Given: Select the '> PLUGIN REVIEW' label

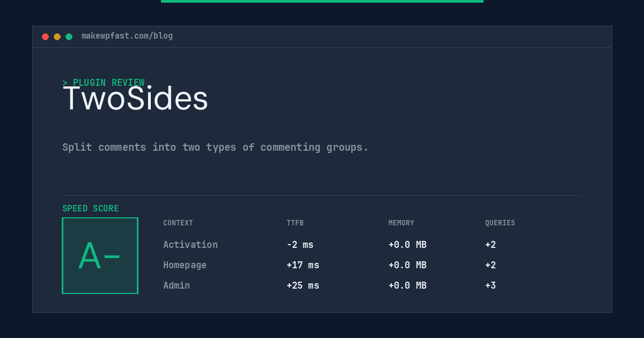Looking at the screenshot, I should coord(104,83).
